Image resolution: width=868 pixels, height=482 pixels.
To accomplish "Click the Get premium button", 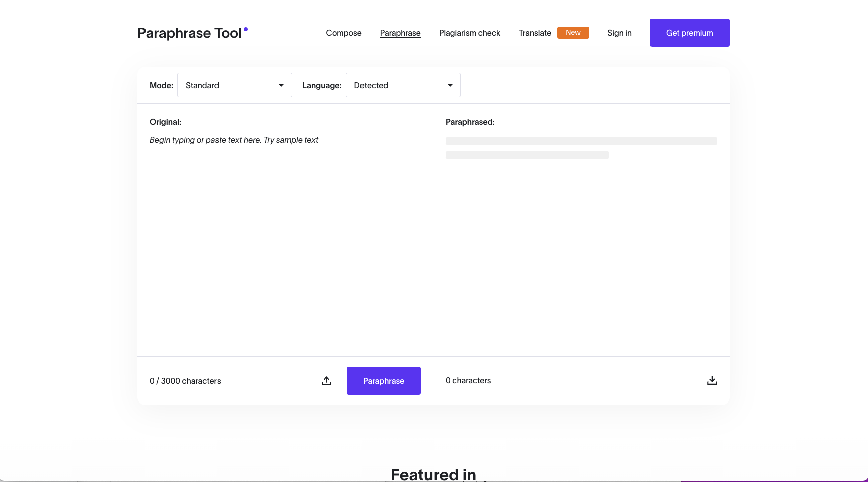I will click(690, 33).
